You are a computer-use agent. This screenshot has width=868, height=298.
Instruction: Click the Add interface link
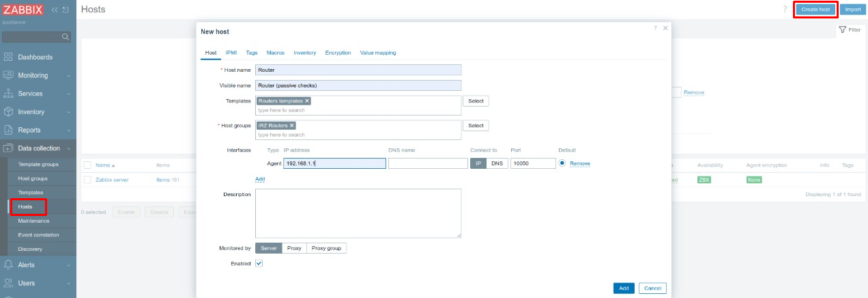pos(260,179)
